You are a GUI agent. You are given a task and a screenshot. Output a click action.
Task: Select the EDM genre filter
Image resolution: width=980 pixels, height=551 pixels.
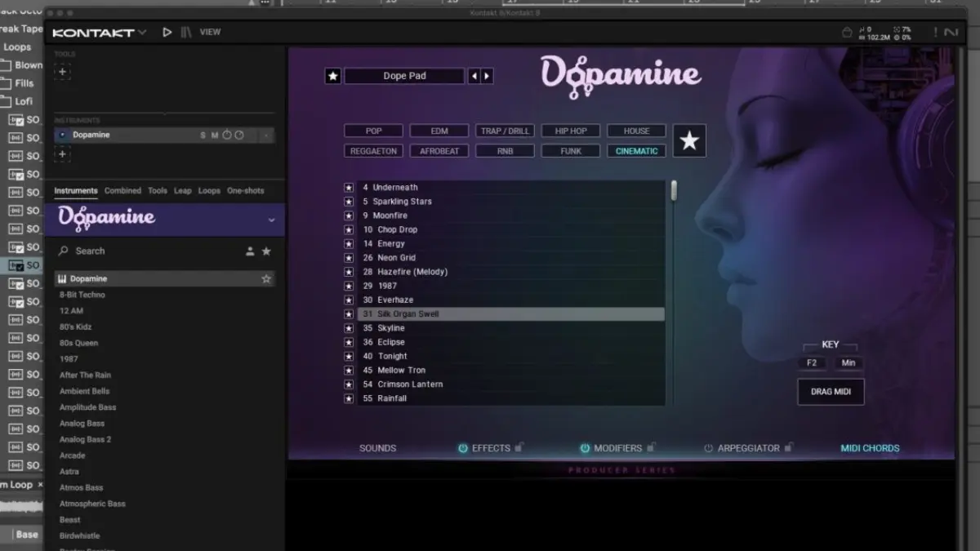(x=439, y=131)
